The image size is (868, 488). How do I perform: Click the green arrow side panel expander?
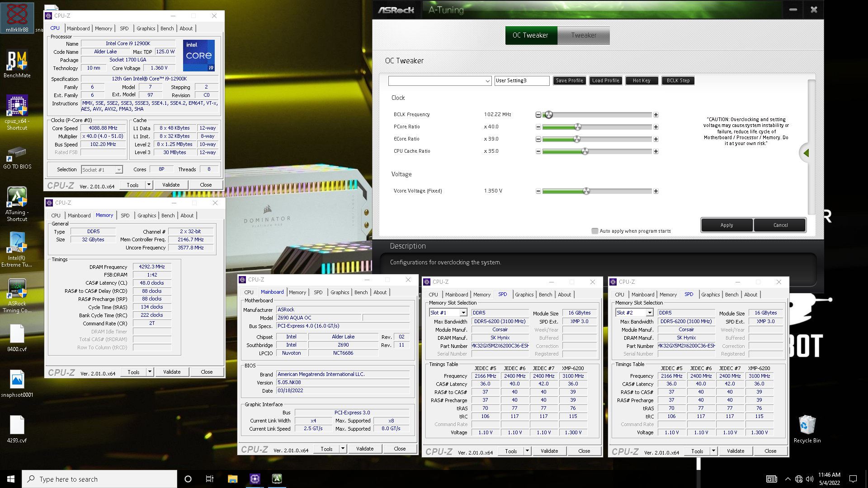pos(805,153)
